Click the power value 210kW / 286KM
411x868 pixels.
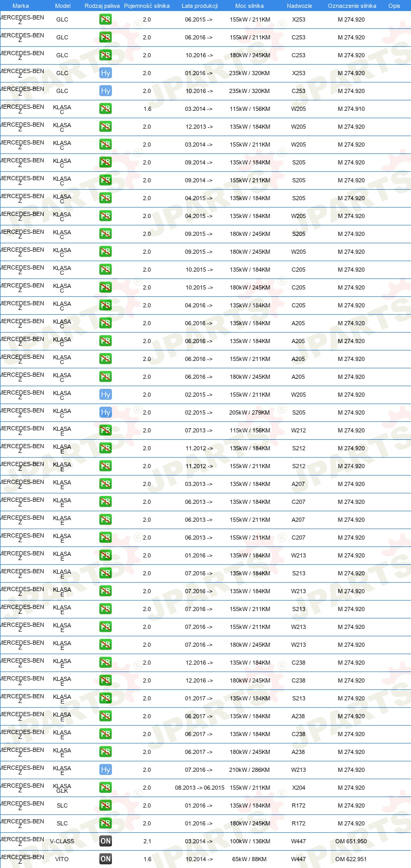click(x=250, y=770)
